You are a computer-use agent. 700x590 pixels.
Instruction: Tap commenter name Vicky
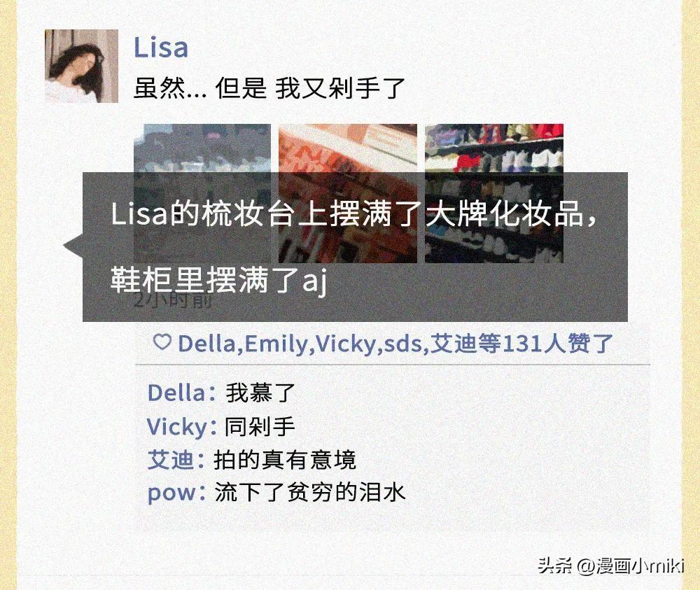click(177, 427)
